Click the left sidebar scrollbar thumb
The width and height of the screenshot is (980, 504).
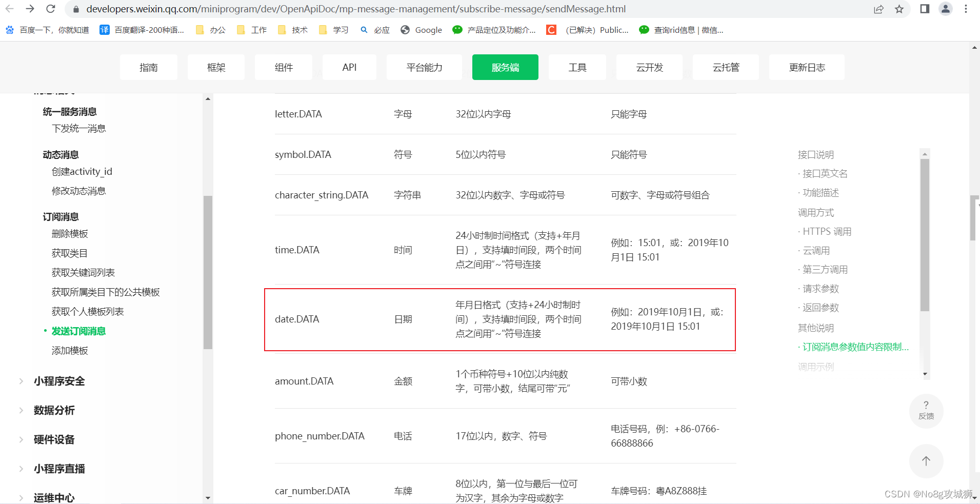tap(208, 272)
